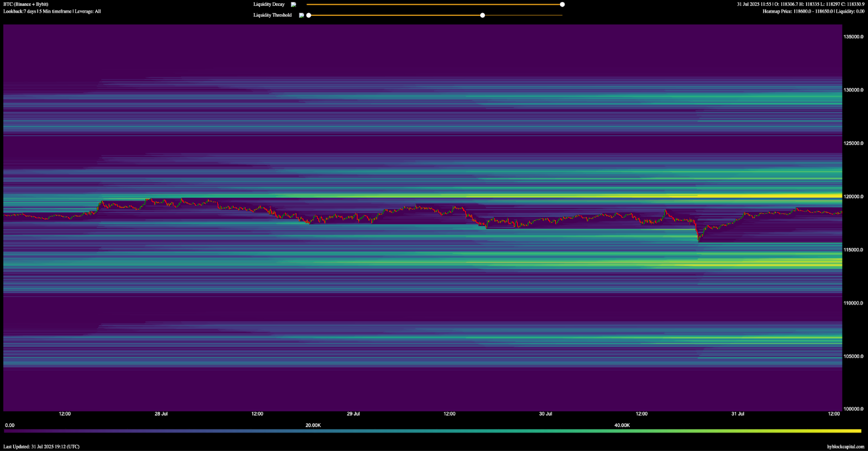This screenshot has width=868, height=451.
Task: Click the 0.00 color scale label
Action: 10,426
